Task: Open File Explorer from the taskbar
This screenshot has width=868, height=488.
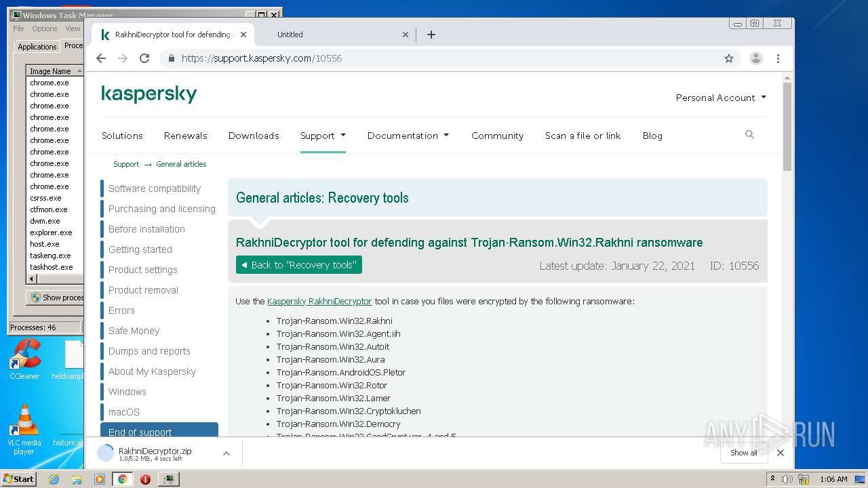Action: coord(77,479)
